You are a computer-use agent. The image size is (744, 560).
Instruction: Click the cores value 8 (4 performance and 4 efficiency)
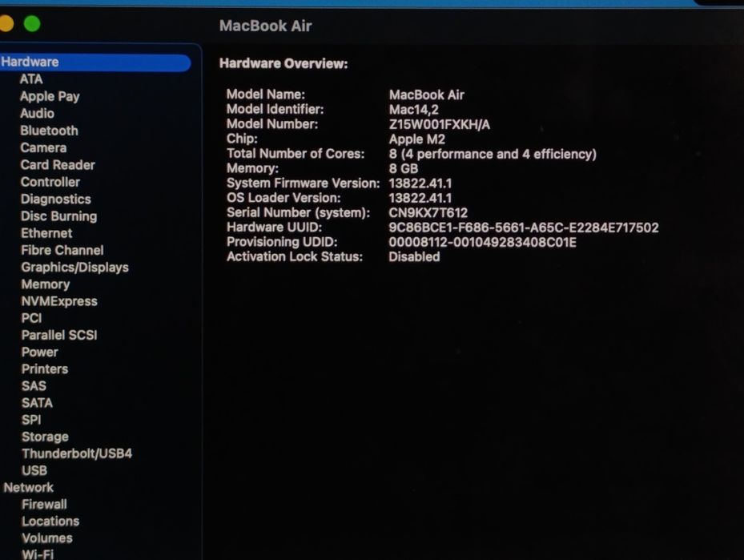(493, 154)
